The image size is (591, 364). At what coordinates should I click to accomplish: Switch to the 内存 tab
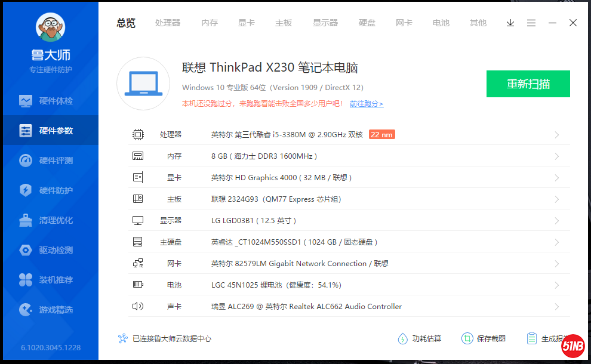[210, 23]
